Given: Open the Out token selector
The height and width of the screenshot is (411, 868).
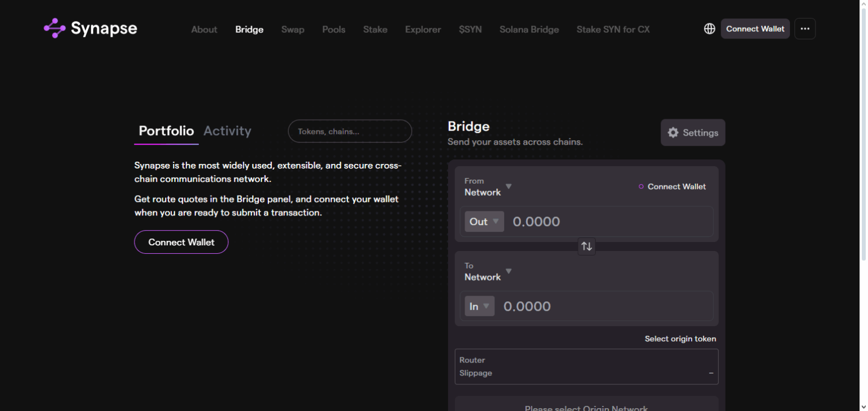Looking at the screenshot, I should point(484,221).
